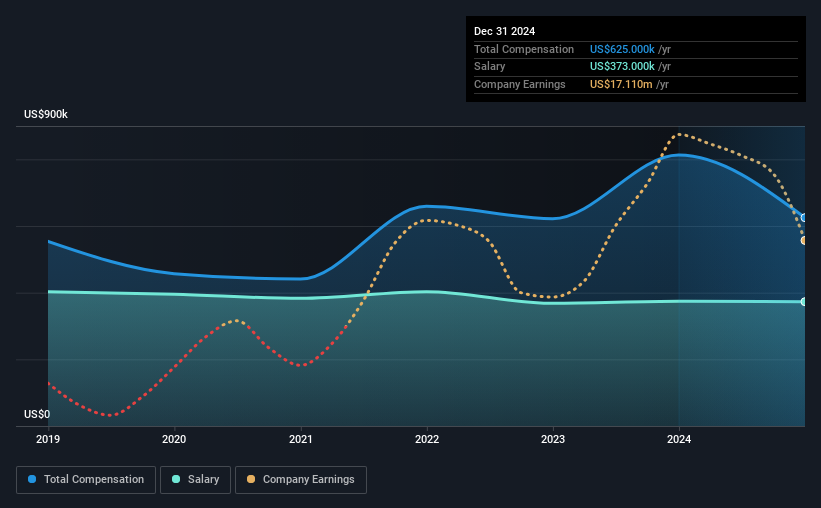Click the 2021 x-axis label

[x=301, y=439]
